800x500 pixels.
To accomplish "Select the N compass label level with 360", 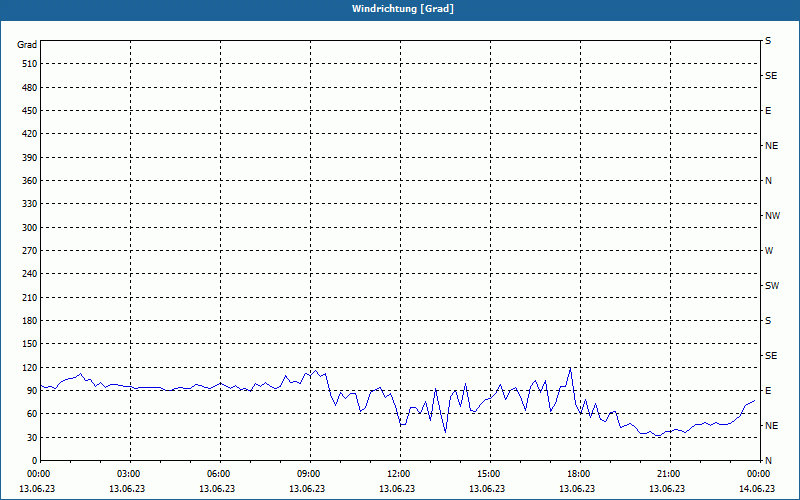I will [x=768, y=181].
